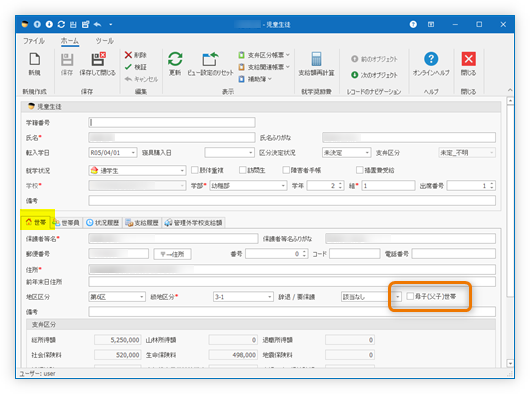The image size is (530, 394).
Task: Click the undo arrow in title bar
Action: [x=97, y=24]
